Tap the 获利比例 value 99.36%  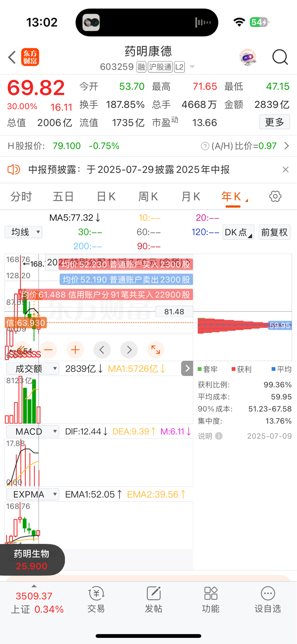click(278, 385)
